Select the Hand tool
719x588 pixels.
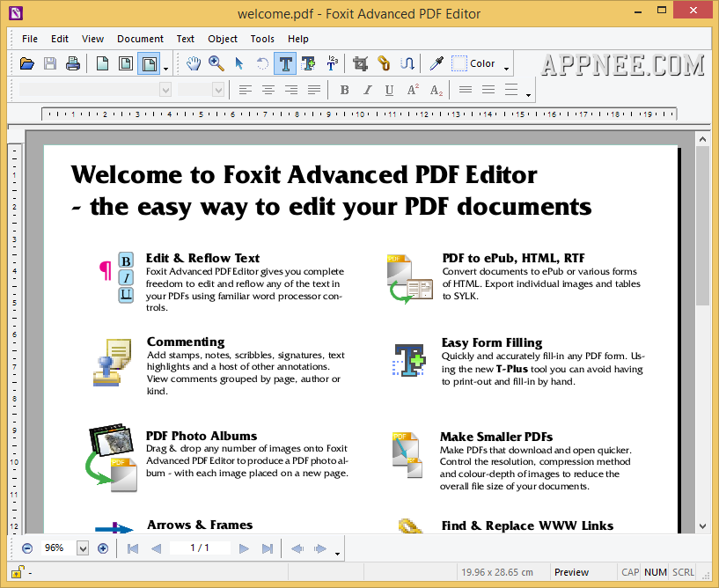click(x=194, y=63)
